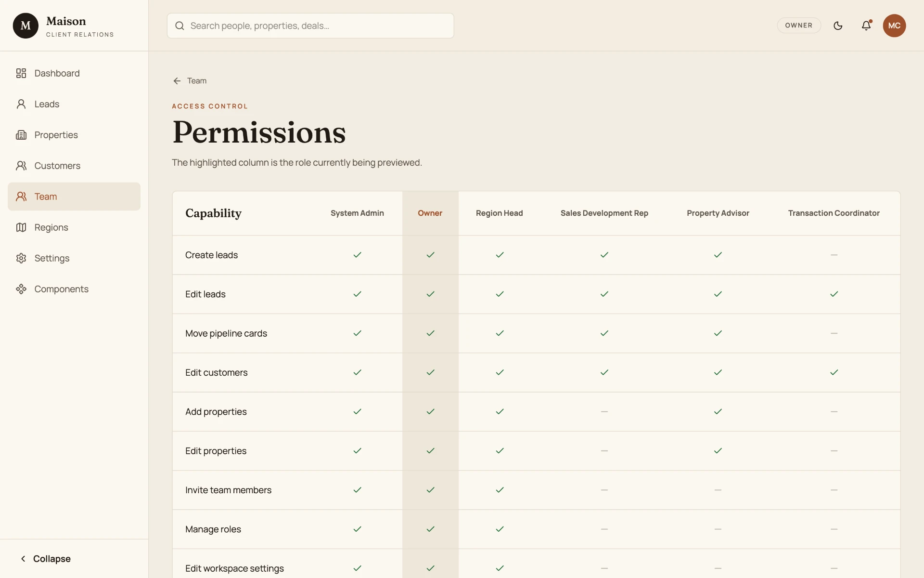Click Manage roles row label
The width and height of the screenshot is (924, 578).
pos(213,529)
